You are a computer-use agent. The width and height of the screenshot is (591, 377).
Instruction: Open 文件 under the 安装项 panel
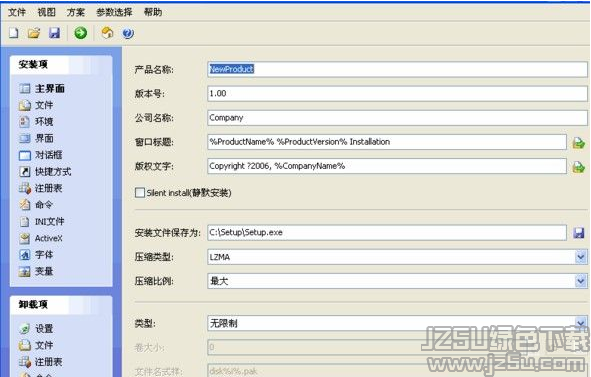(36, 105)
